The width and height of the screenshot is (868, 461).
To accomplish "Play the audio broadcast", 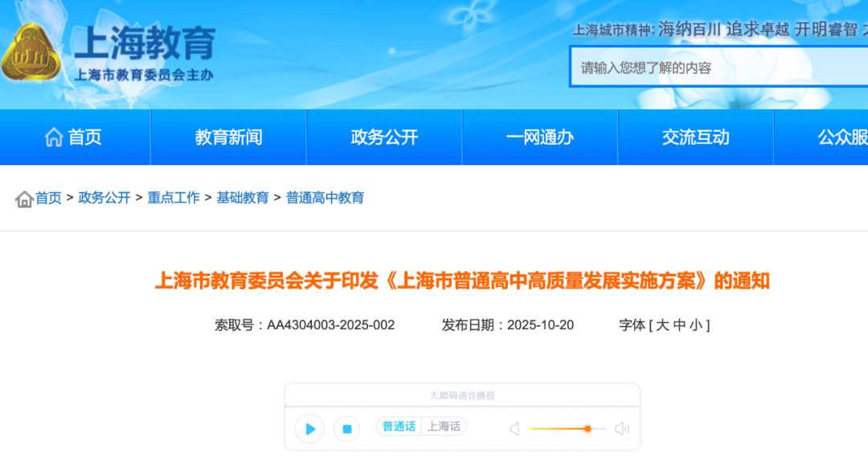I will tap(309, 428).
